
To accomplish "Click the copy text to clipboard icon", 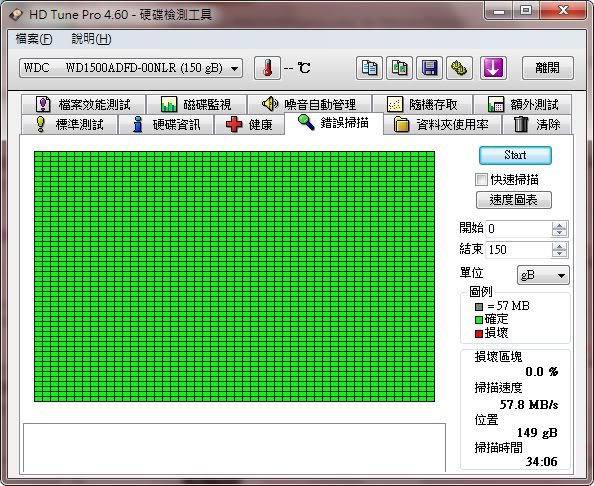I will [369, 68].
